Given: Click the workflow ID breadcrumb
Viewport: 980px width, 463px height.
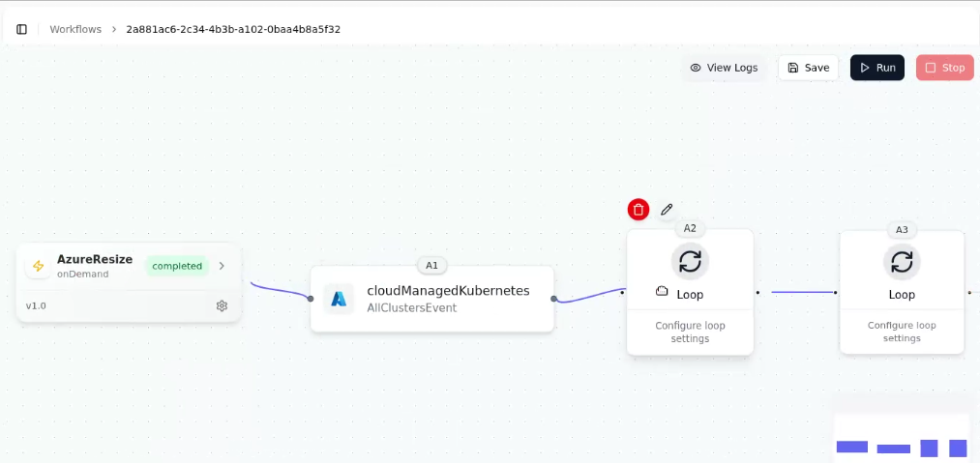Looking at the screenshot, I should [233, 29].
